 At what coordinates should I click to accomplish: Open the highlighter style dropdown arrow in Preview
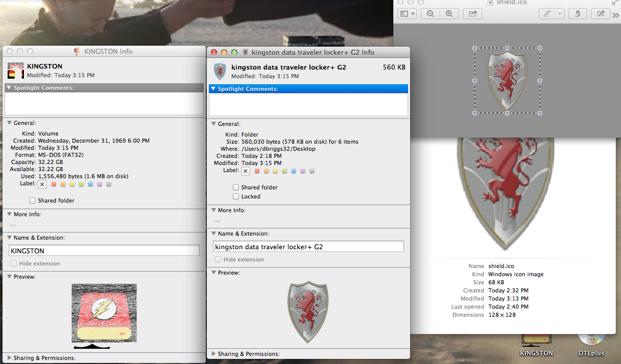click(560, 14)
